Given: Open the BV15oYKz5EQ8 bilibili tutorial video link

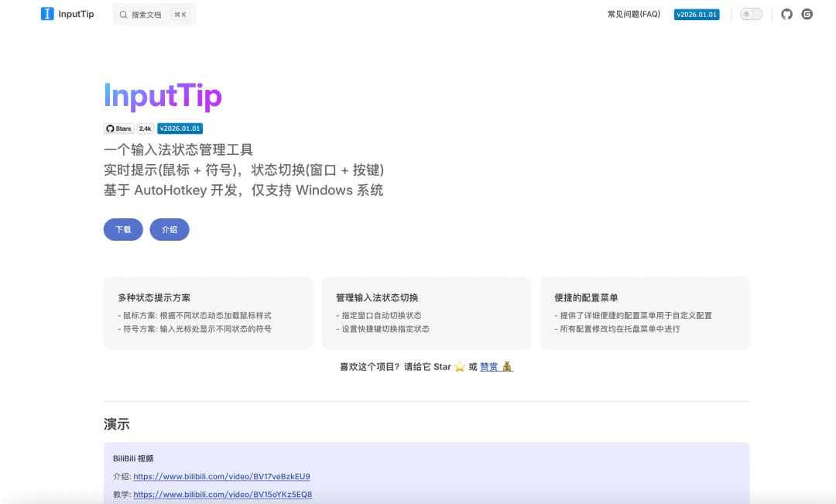Looking at the screenshot, I should point(222,495).
